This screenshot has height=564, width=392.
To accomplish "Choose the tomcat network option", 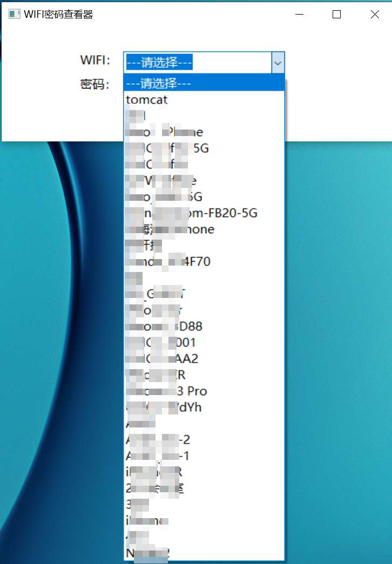I will 204,100.
